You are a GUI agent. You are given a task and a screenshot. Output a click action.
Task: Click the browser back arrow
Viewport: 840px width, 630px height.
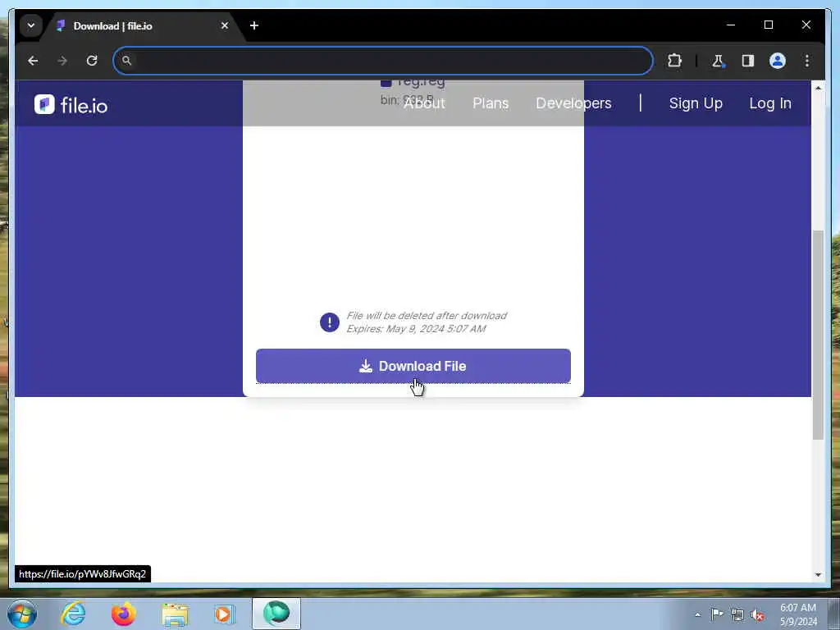pyautogui.click(x=33, y=61)
